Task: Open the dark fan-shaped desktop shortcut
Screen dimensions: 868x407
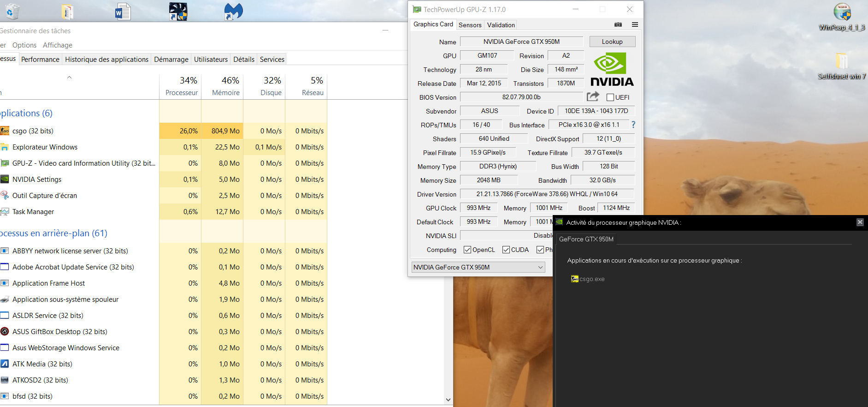Action: click(178, 12)
